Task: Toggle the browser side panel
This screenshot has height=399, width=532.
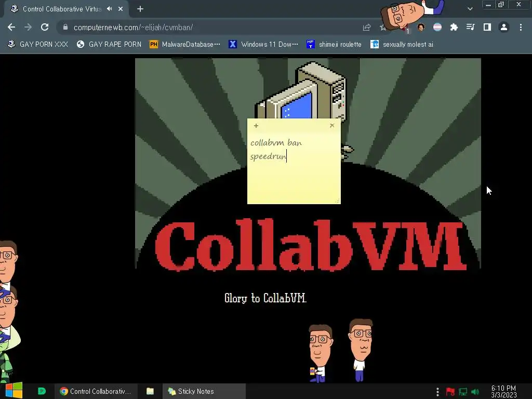Action: [487, 27]
